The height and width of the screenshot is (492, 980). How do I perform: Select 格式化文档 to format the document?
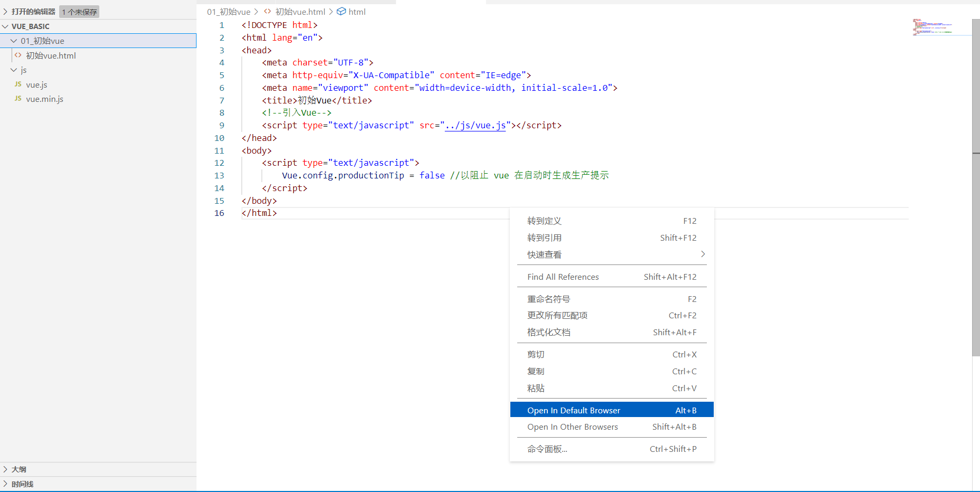(612, 332)
